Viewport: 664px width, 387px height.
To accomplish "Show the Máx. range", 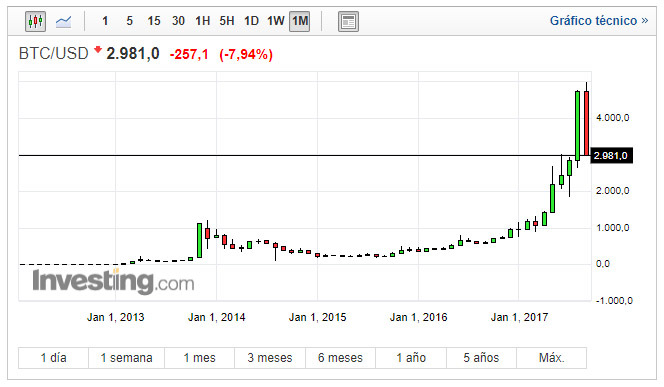I will click(x=551, y=358).
